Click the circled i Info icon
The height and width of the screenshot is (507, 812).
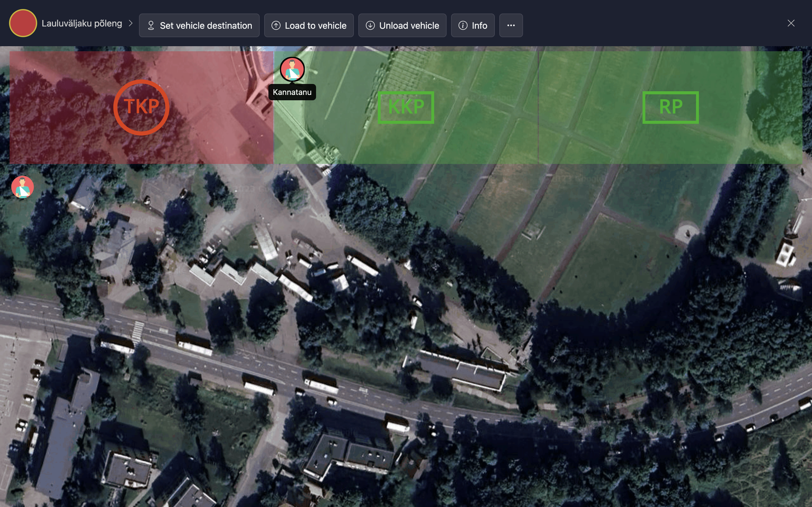tap(463, 25)
